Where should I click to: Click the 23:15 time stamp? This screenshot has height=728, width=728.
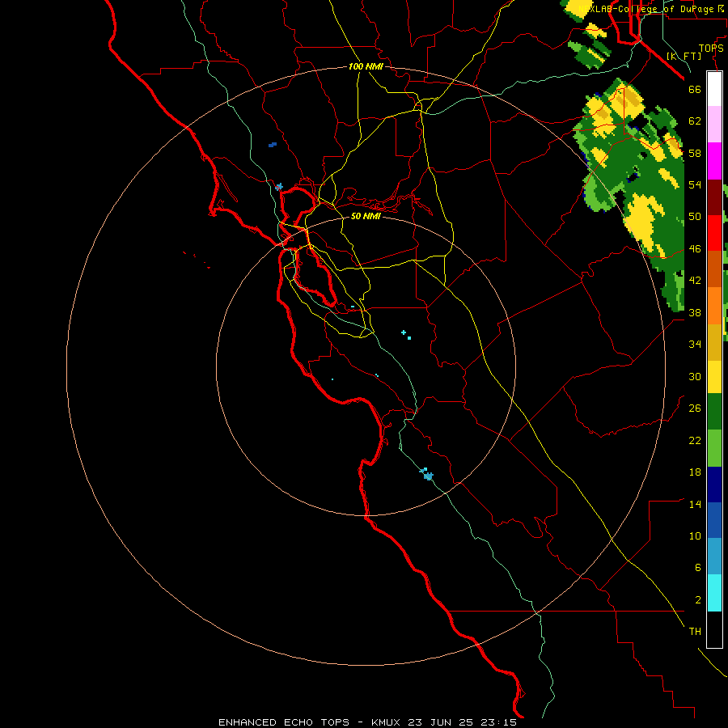(498, 722)
